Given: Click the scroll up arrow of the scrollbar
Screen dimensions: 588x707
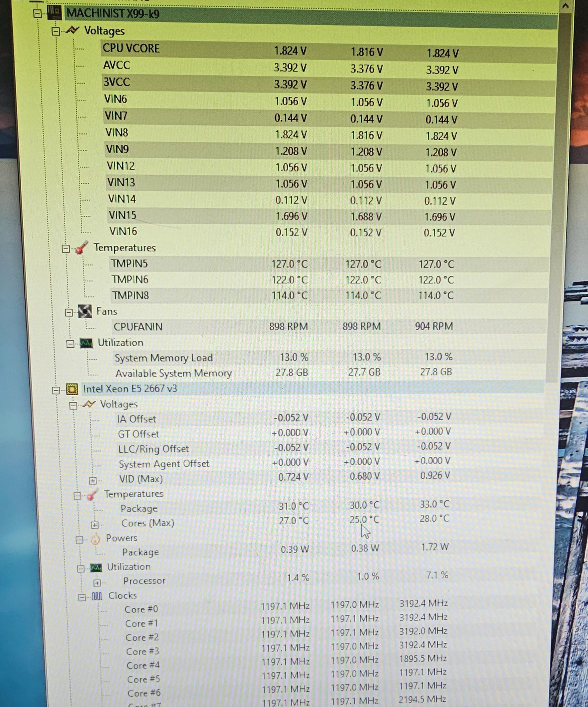Looking at the screenshot, I should (566, 6).
